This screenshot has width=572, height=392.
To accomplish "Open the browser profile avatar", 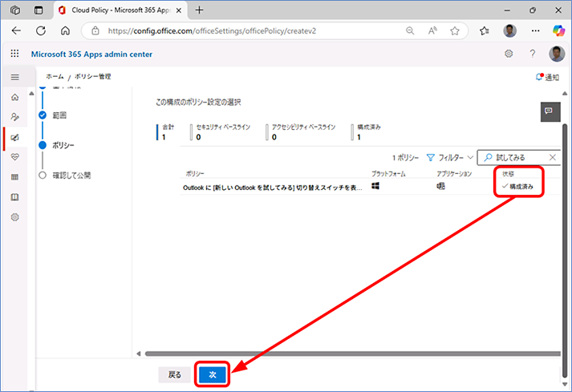I will pos(509,31).
